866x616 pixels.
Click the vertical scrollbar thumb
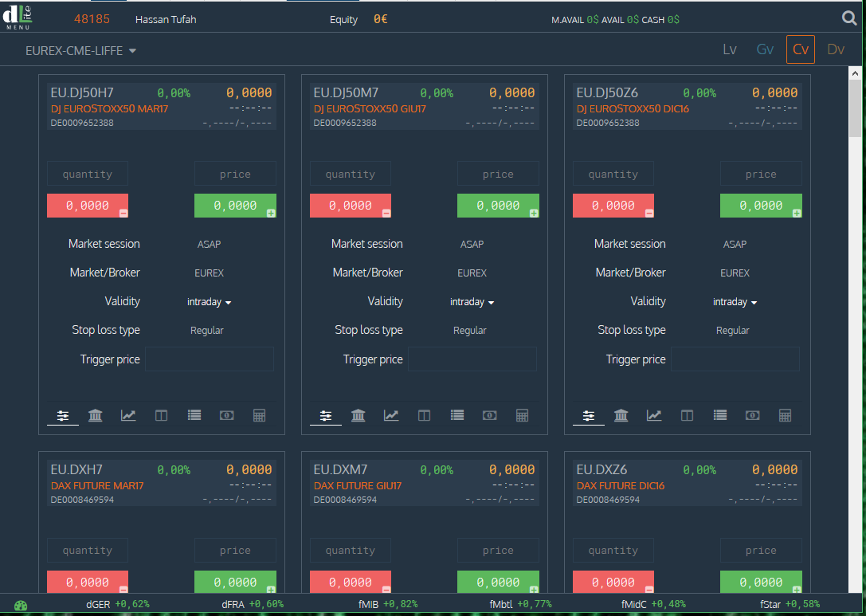coord(855,108)
